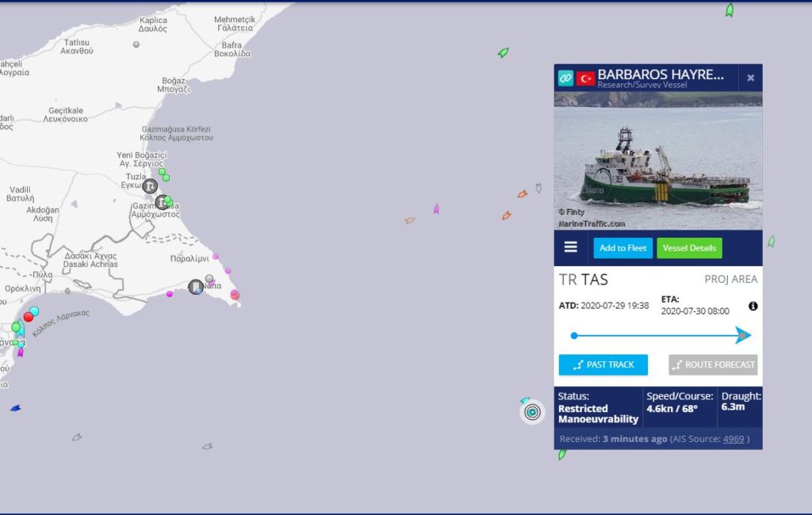Screen dimensions: 812x515
Task: Select the green ship icon at top right
Action: pyautogui.click(x=730, y=10)
